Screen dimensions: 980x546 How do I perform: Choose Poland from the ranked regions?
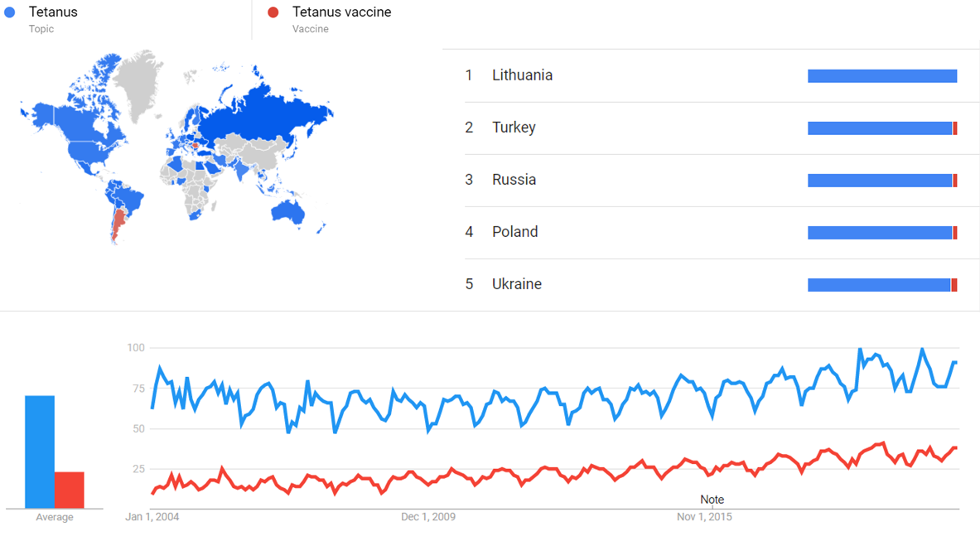pyautogui.click(x=514, y=232)
